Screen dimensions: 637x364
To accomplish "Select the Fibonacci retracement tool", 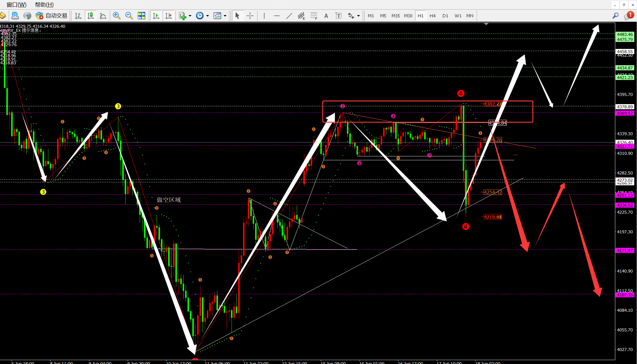I will click(x=314, y=16).
